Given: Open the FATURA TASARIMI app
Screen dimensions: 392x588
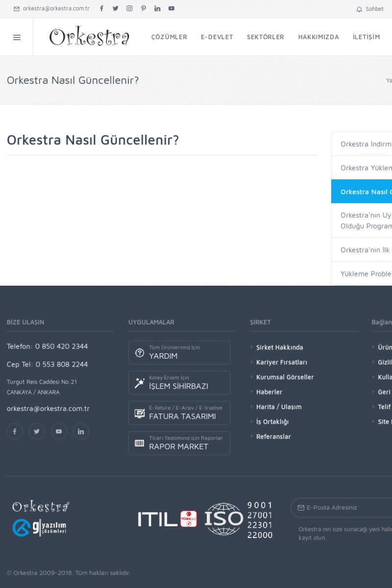Looking at the screenshot, I should (x=179, y=413).
